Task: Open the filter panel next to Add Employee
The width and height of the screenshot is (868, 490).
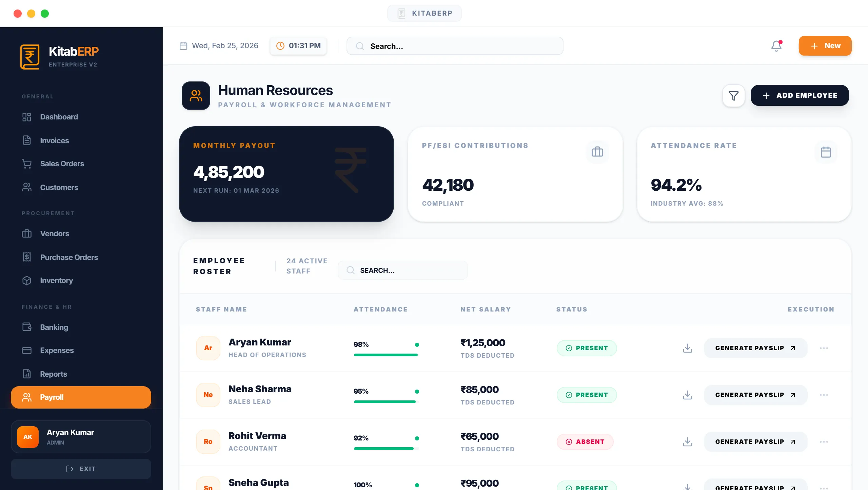Action: coord(733,95)
